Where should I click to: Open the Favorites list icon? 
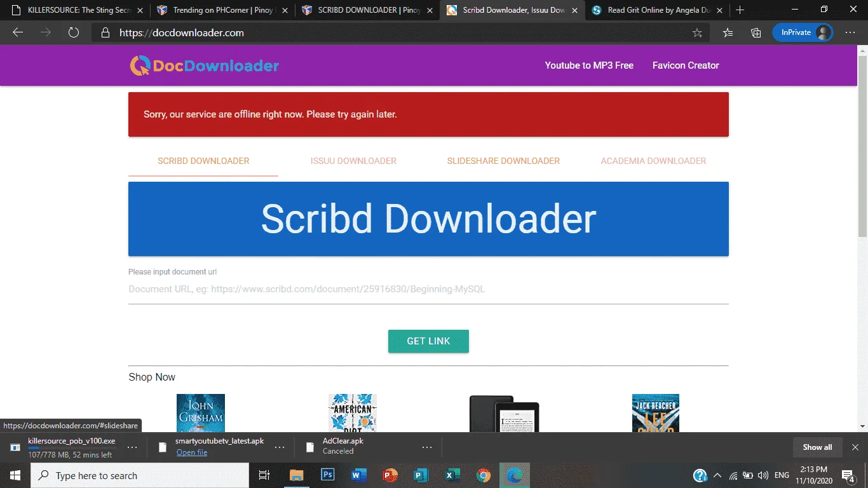728,33
